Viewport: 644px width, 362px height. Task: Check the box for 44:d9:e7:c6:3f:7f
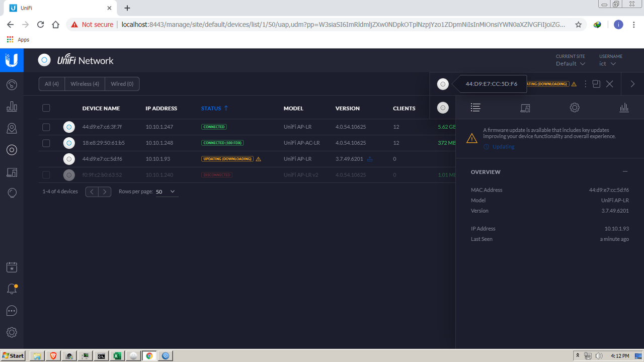46,127
